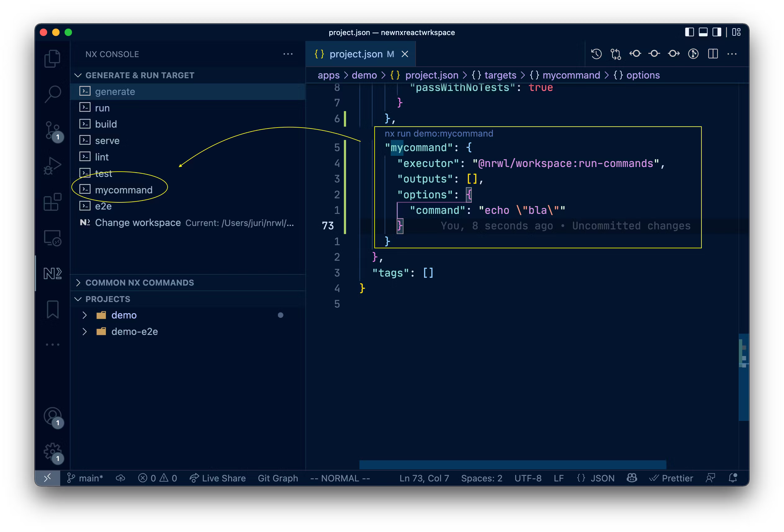Toggle the secondary side bar layout button

pyautogui.click(x=717, y=32)
